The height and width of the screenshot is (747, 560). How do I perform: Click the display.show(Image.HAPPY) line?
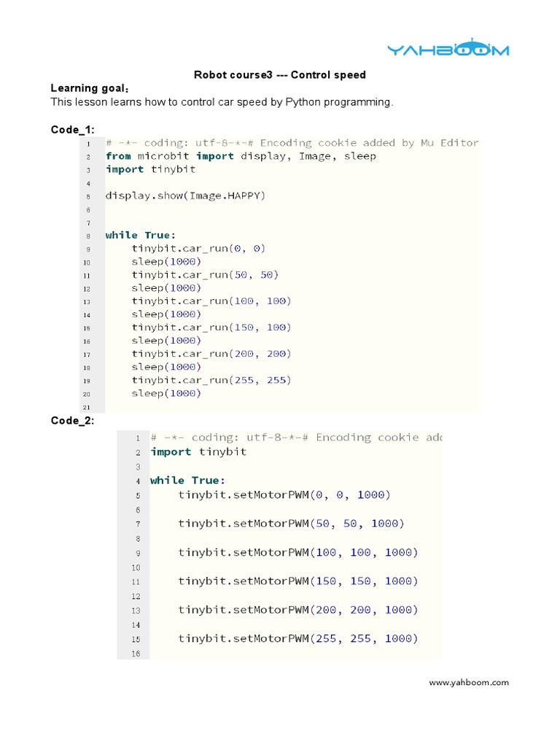click(x=185, y=196)
